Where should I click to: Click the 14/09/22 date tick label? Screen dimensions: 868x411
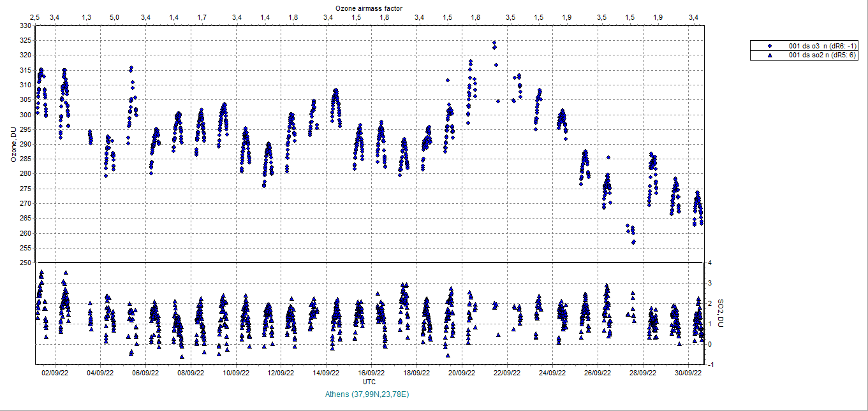325,373
